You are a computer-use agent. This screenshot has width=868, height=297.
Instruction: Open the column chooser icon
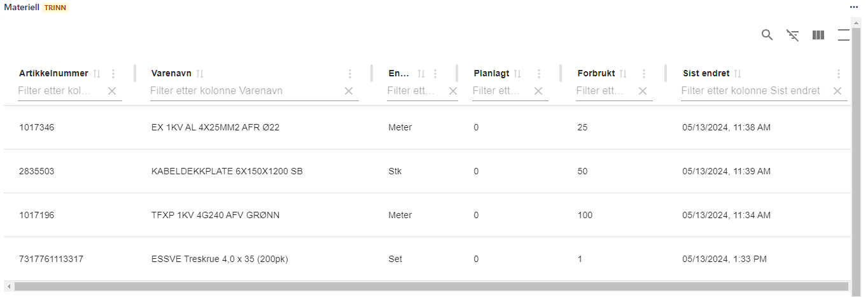point(818,35)
